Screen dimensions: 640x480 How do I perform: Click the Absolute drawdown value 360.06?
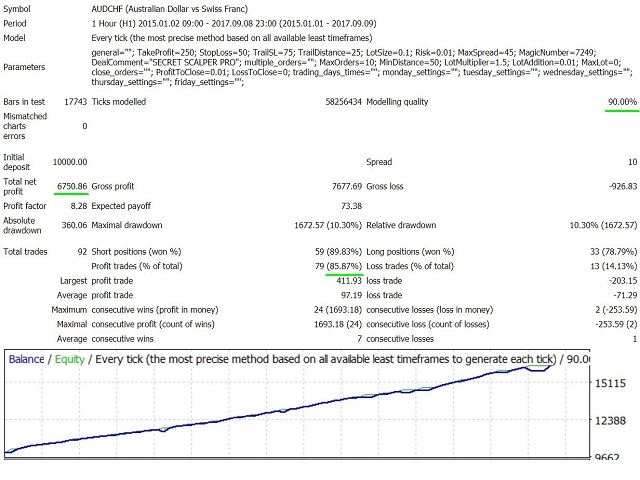74,225
